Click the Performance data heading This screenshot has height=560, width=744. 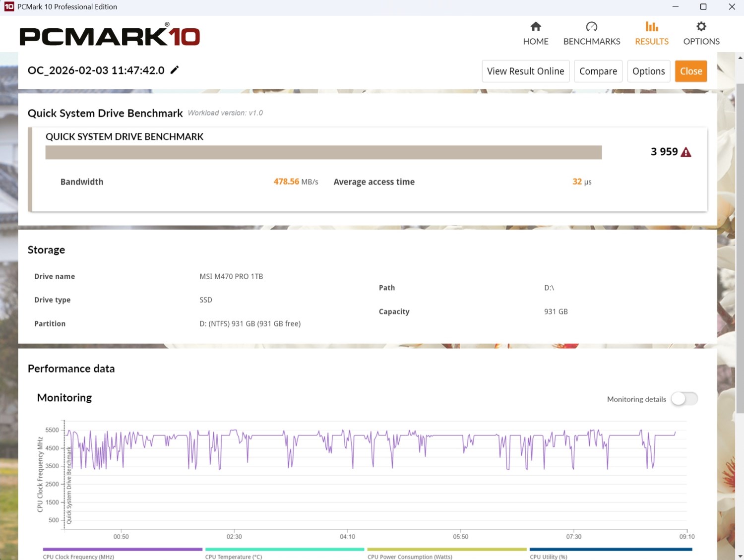(x=71, y=369)
